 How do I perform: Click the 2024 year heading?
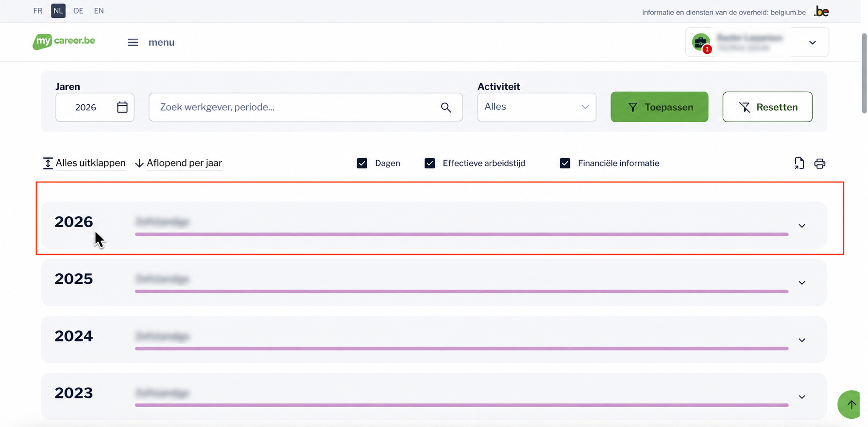click(x=73, y=336)
